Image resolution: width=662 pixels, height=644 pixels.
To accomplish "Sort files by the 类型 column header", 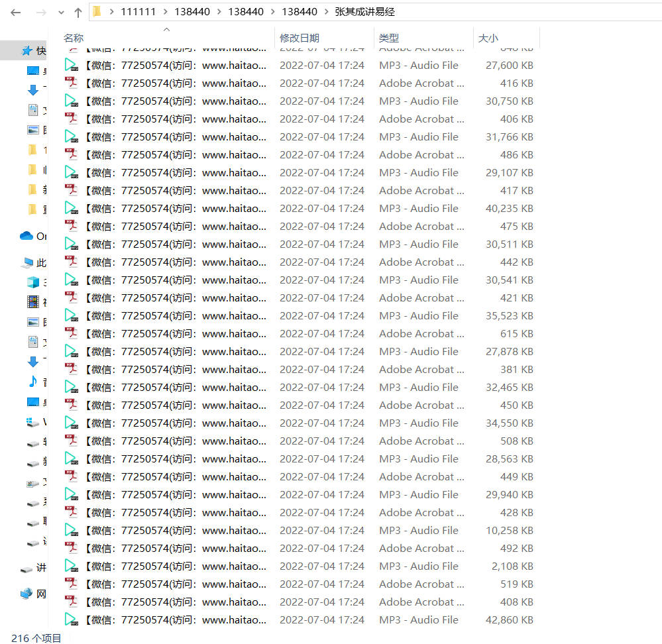I will coord(389,38).
